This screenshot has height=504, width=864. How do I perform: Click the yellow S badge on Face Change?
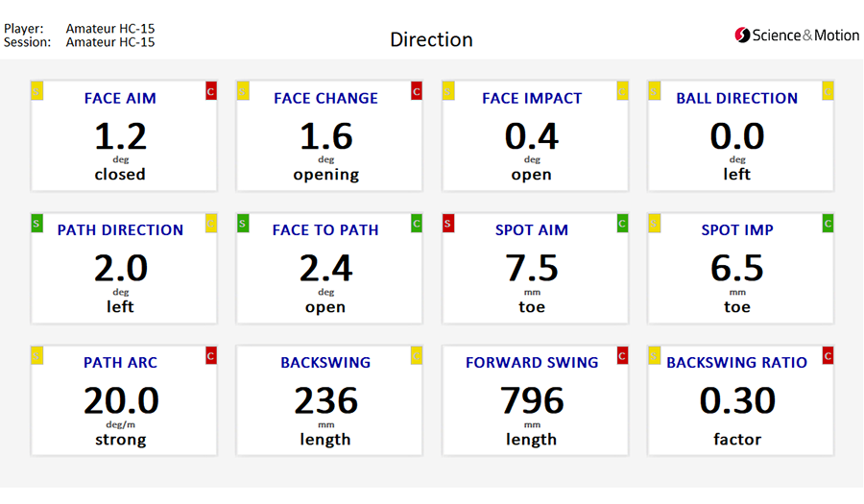pyautogui.click(x=243, y=91)
